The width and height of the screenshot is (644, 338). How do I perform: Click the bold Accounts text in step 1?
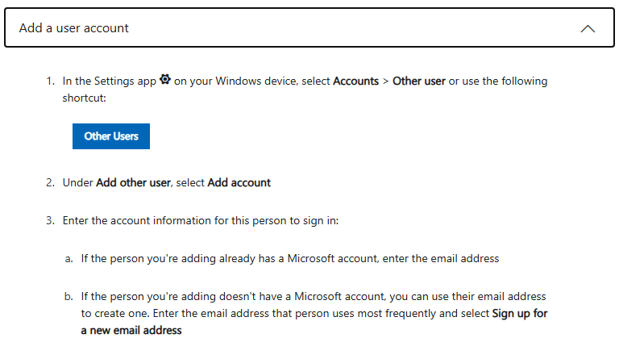(355, 81)
